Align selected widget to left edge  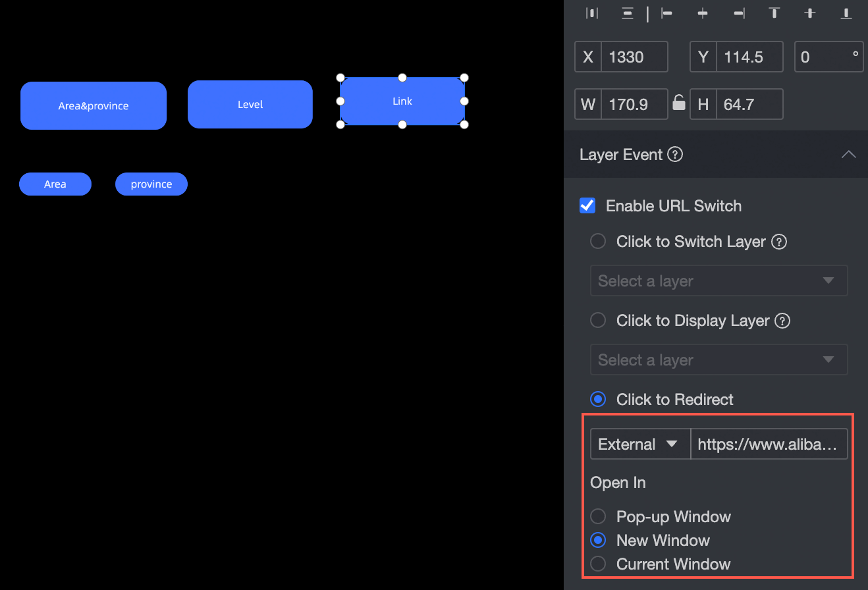667,13
